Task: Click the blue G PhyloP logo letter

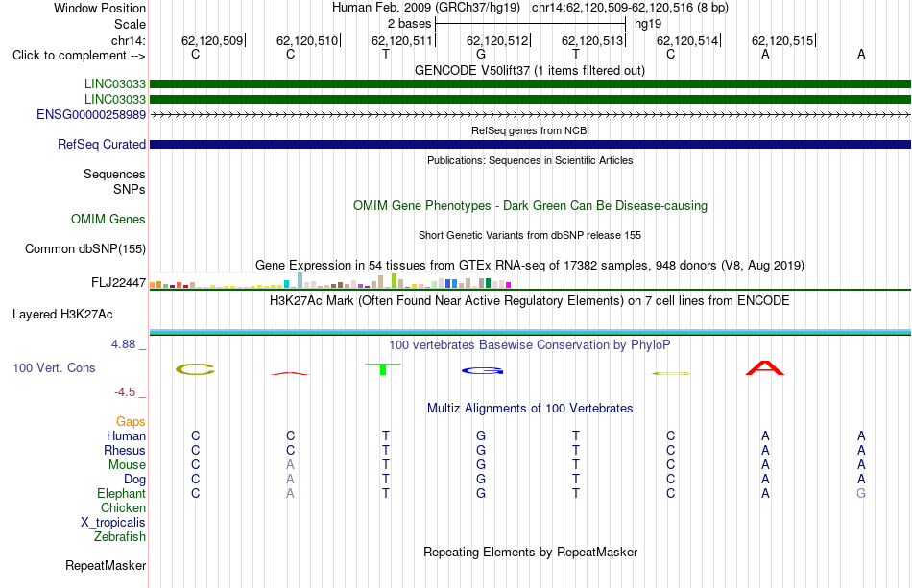Action: pos(482,370)
